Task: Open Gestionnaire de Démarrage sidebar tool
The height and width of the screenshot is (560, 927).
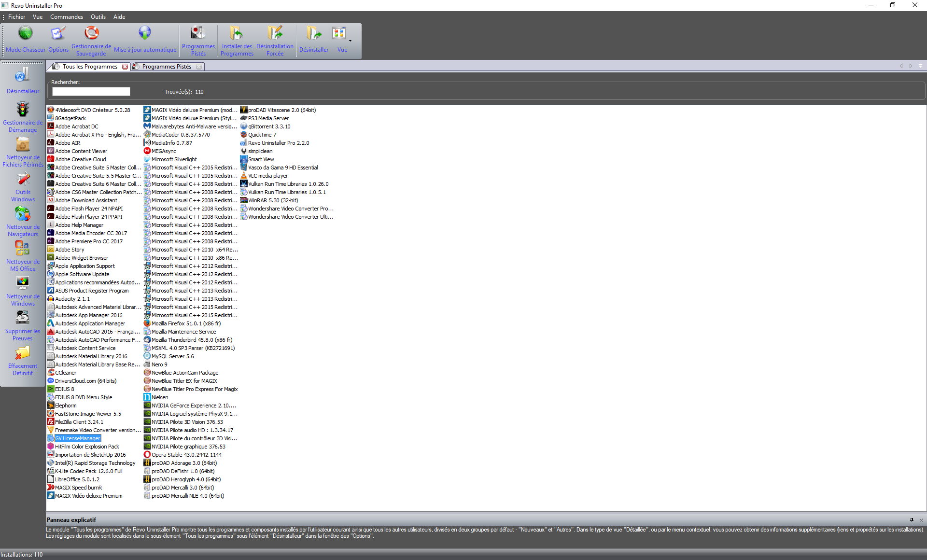Action: 23,117
